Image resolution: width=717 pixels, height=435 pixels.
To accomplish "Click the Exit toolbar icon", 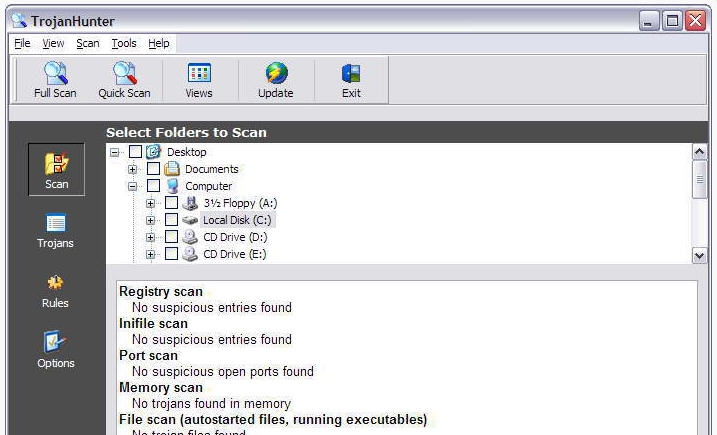I will pos(351,74).
